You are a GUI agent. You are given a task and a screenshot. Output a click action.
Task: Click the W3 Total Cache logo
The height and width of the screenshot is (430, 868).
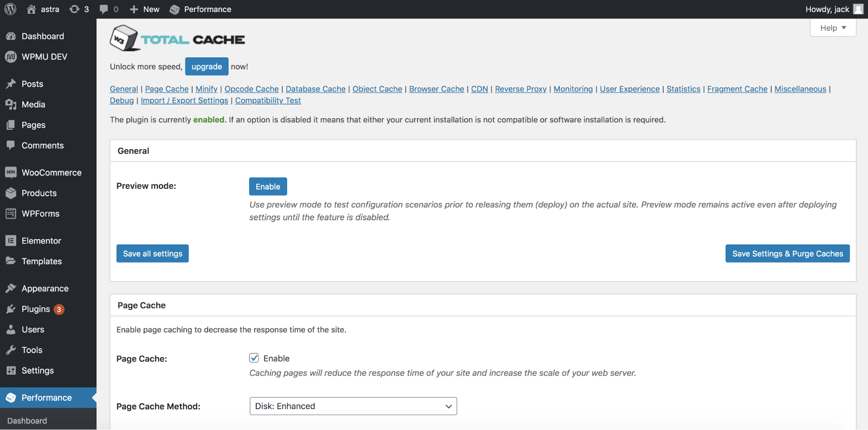[178, 38]
